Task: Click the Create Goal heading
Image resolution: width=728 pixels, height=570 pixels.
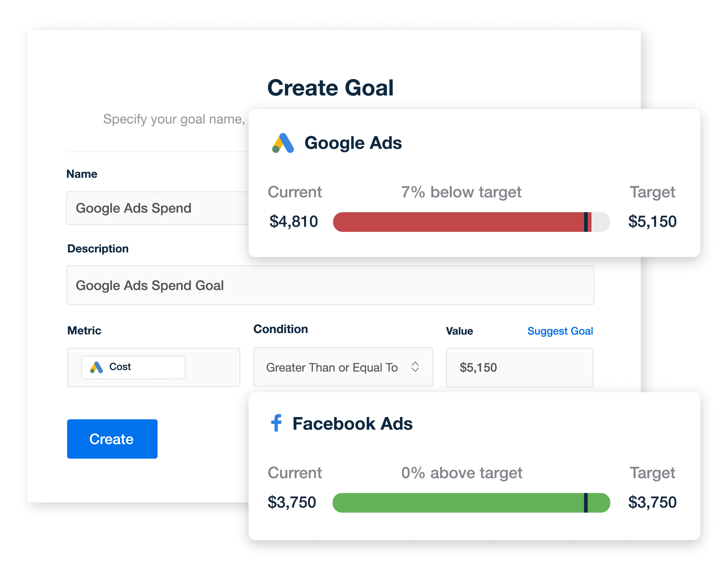Action: tap(330, 88)
